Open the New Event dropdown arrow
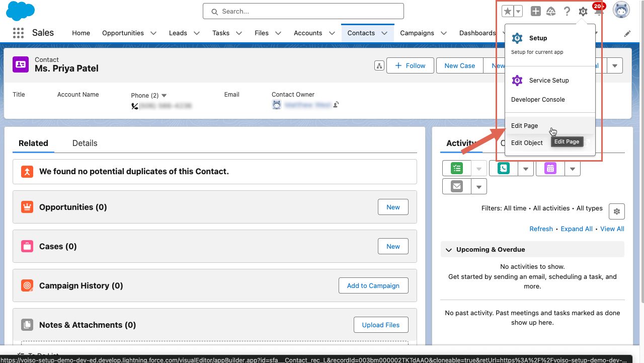The height and width of the screenshot is (363, 644). 573,169
